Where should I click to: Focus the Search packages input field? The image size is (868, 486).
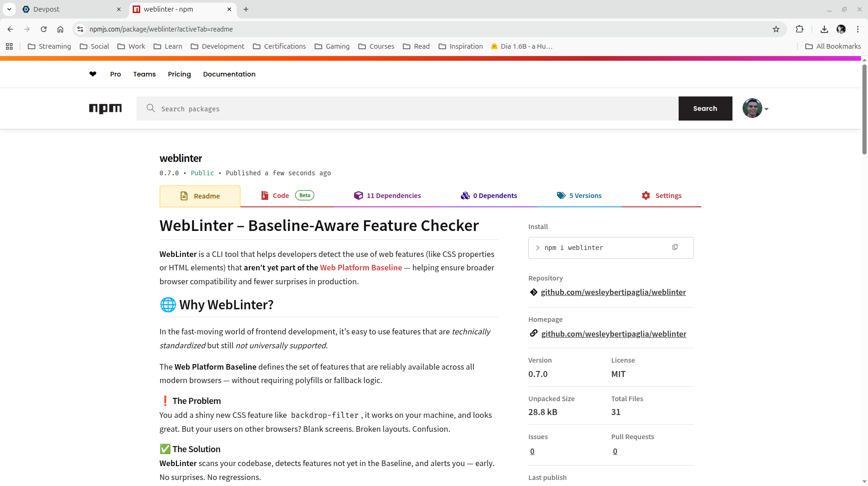pos(408,109)
